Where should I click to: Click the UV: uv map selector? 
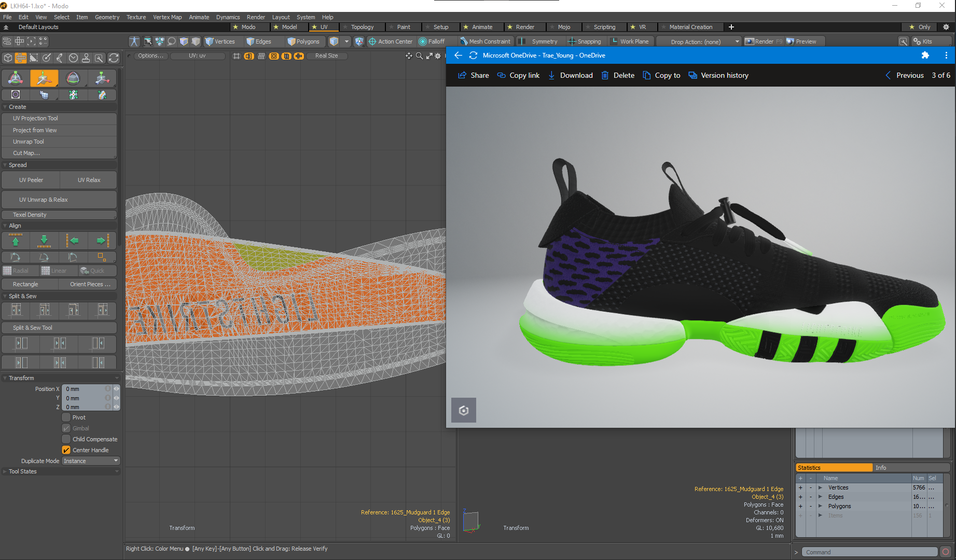point(197,55)
